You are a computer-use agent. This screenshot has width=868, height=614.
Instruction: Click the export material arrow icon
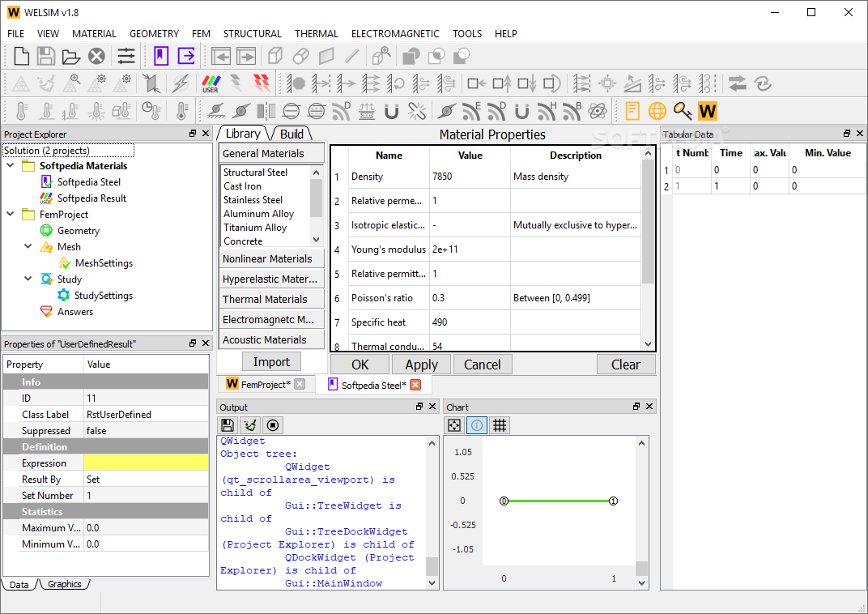tap(186, 56)
